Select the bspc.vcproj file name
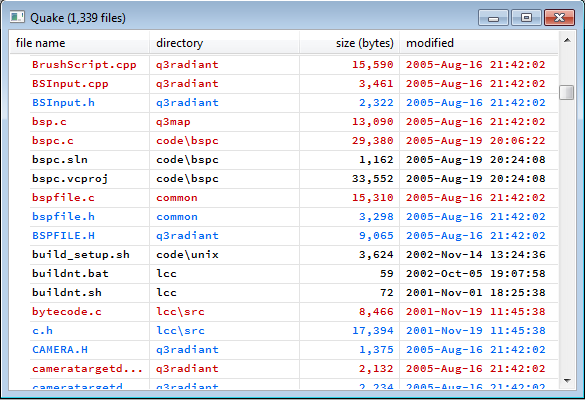The height and width of the screenshot is (400, 585). 70,179
